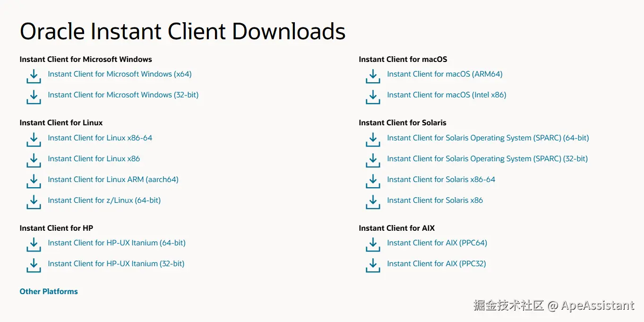Image resolution: width=644 pixels, height=322 pixels.
Task: Click download icon beside HP-UX Itanium (32-bit)
Action: click(x=34, y=266)
